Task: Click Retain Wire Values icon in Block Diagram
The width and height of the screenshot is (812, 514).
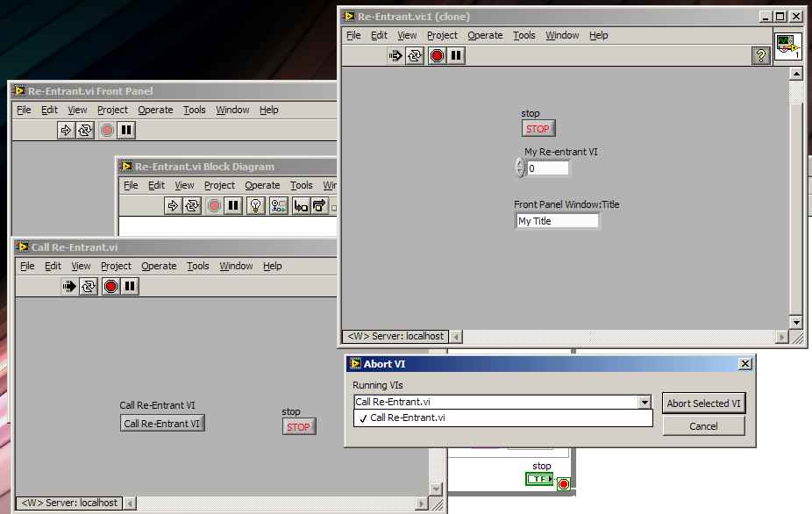Action: click(279, 205)
